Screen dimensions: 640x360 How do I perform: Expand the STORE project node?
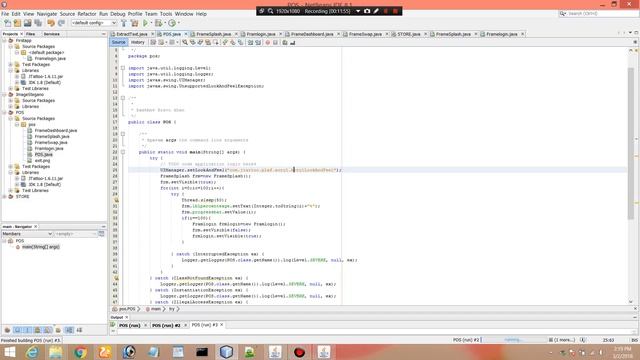4,196
